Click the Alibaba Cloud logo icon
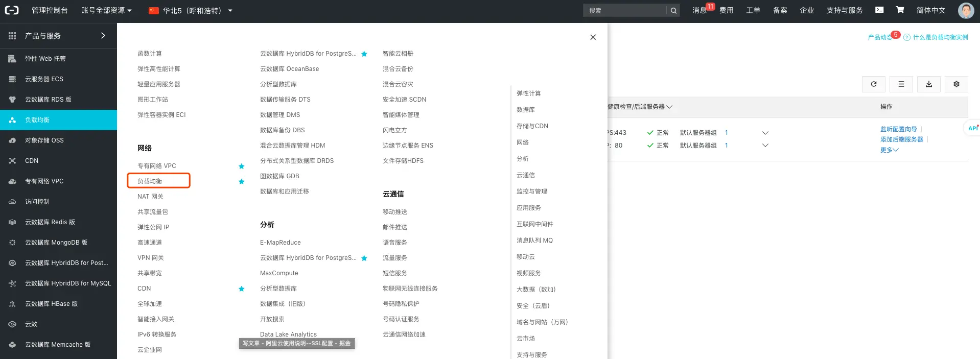This screenshot has height=359, width=980. tap(11, 10)
